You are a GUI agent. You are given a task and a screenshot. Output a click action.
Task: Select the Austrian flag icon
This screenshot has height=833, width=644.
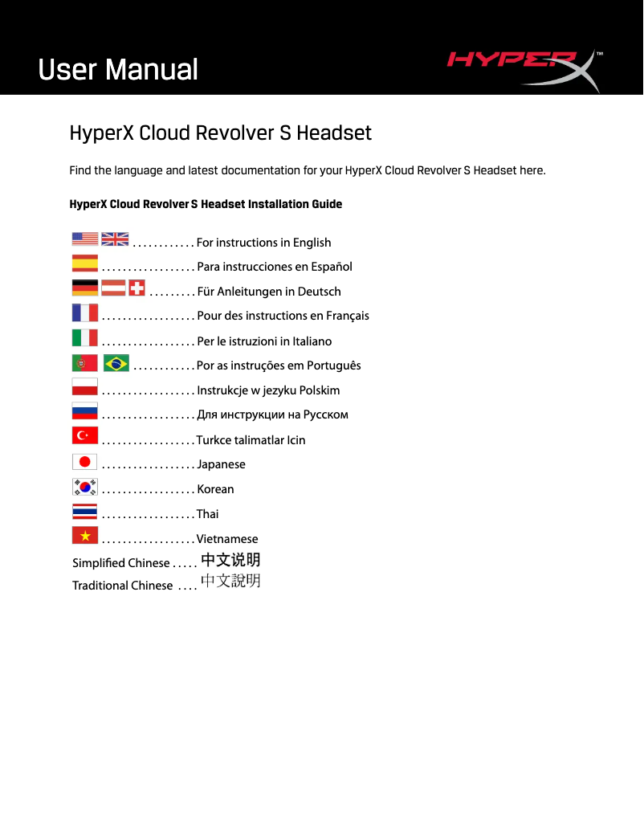pyautogui.click(x=112, y=287)
